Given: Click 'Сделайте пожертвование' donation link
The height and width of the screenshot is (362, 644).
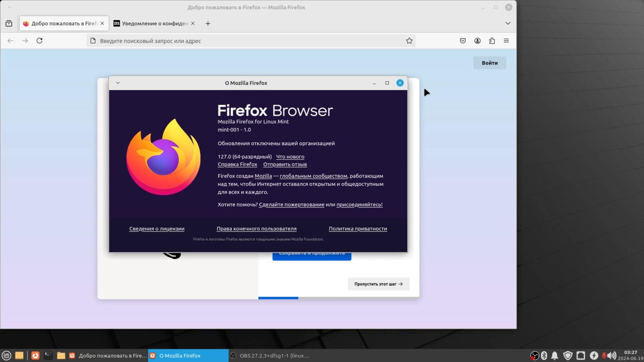Looking at the screenshot, I should (291, 204).
